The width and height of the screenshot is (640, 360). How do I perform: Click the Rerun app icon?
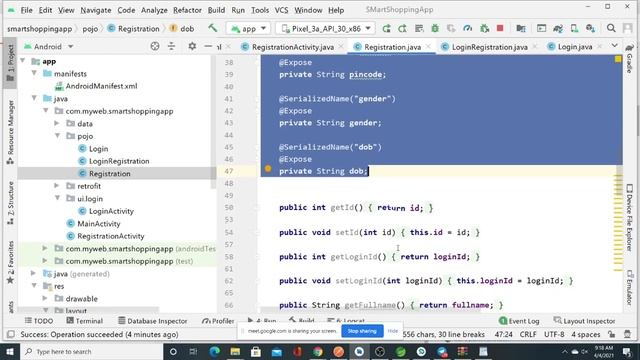386,28
